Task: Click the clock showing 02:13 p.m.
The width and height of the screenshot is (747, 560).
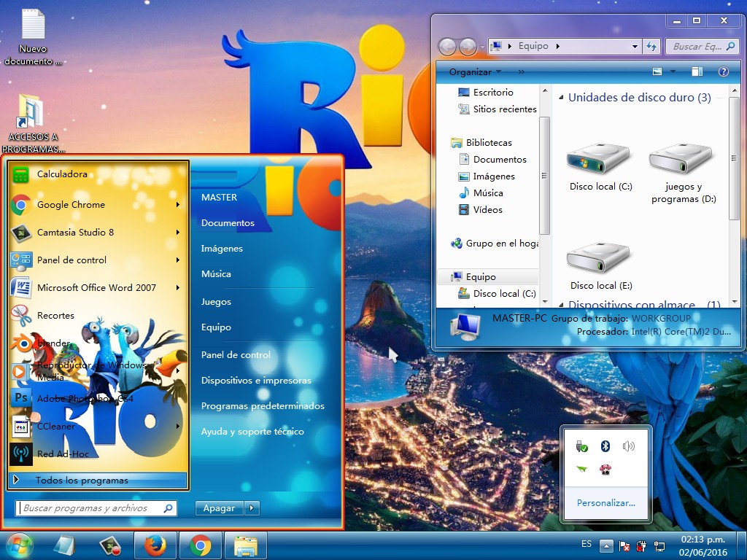Action: tap(703, 540)
